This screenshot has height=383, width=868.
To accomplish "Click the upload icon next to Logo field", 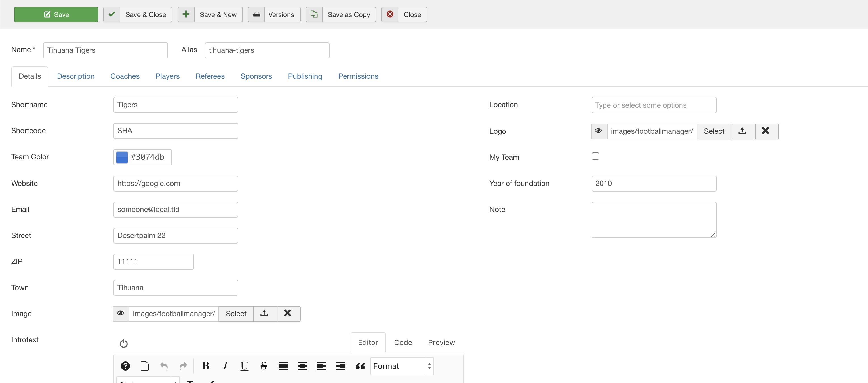I will pos(742,131).
